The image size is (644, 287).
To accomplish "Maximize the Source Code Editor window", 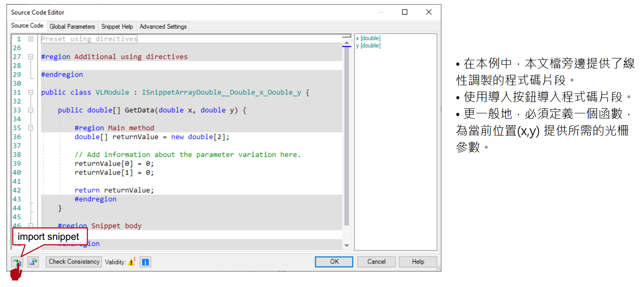I will [x=405, y=12].
